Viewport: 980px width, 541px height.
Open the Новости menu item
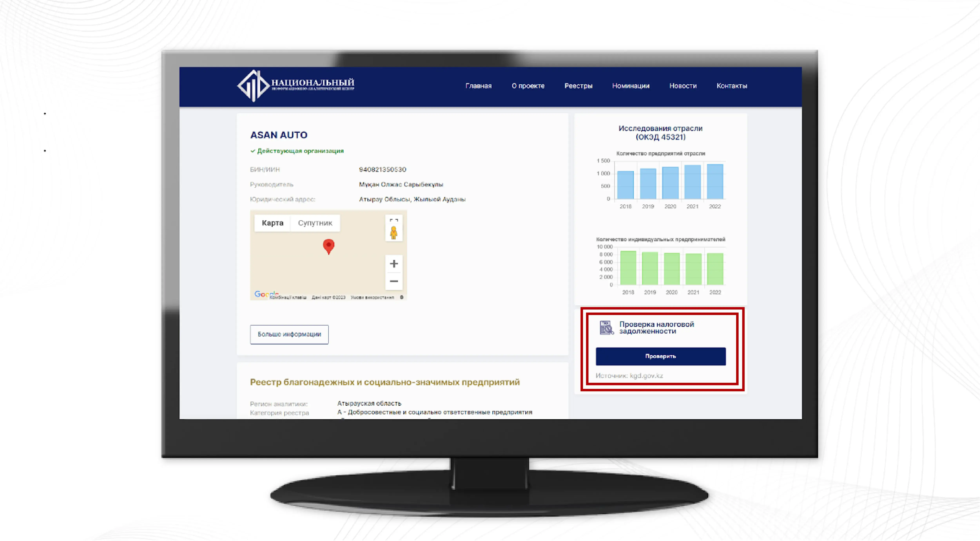point(683,86)
